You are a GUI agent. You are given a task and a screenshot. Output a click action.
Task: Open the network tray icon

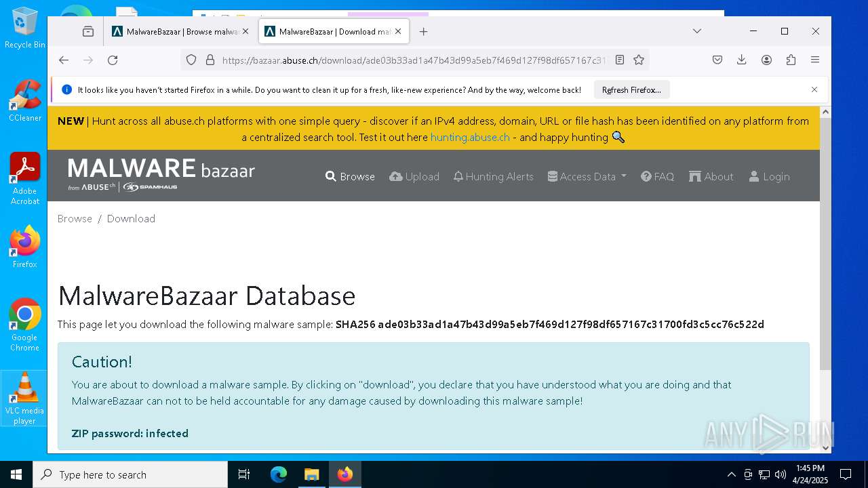pyautogui.click(x=764, y=474)
